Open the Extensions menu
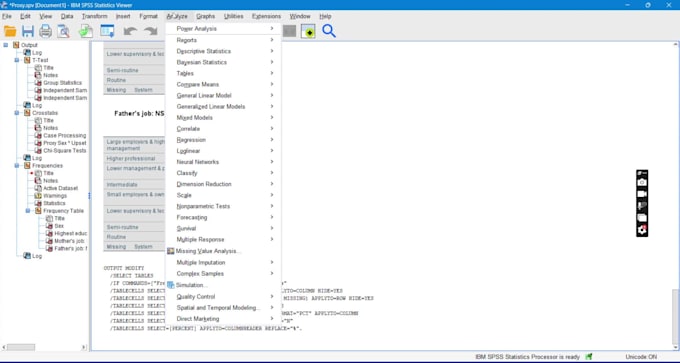 266,16
